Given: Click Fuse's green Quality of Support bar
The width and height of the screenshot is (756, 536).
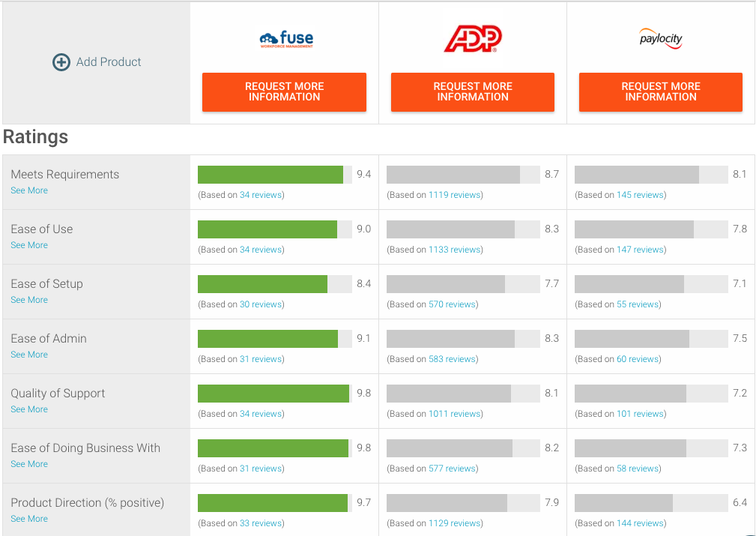Looking at the screenshot, I should [273, 394].
